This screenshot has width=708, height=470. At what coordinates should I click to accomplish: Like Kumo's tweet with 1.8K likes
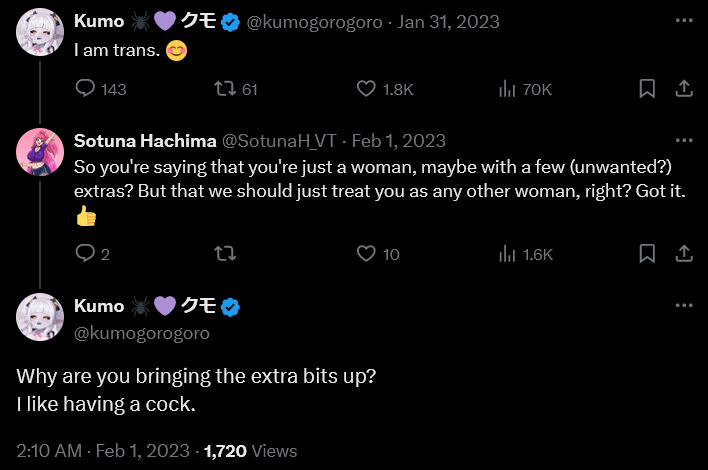pos(367,89)
